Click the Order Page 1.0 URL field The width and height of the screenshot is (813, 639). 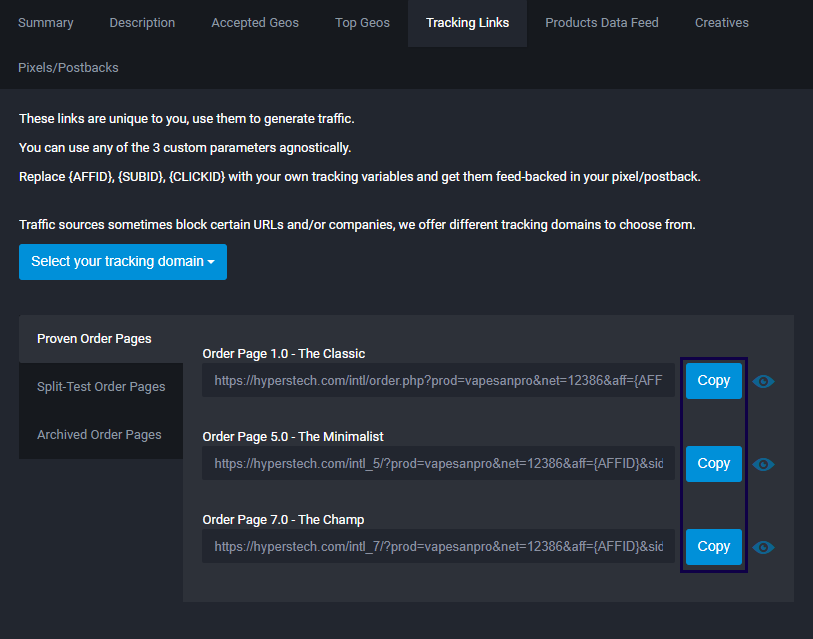(438, 381)
